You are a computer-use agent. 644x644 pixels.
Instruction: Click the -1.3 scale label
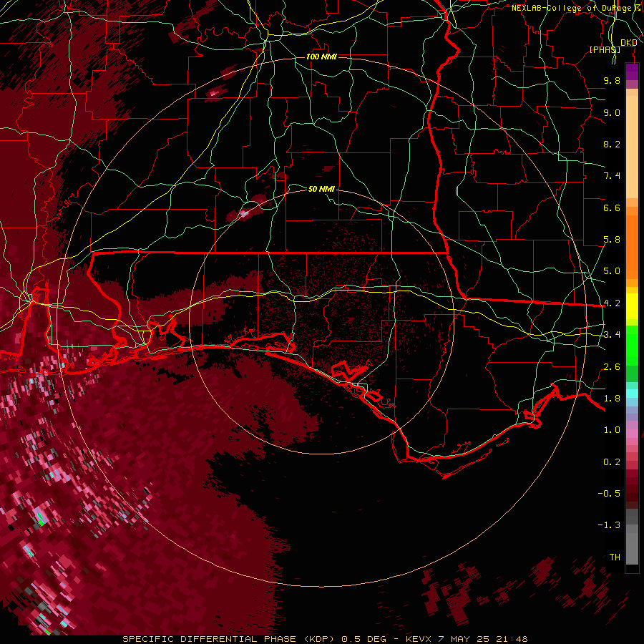coord(609,525)
